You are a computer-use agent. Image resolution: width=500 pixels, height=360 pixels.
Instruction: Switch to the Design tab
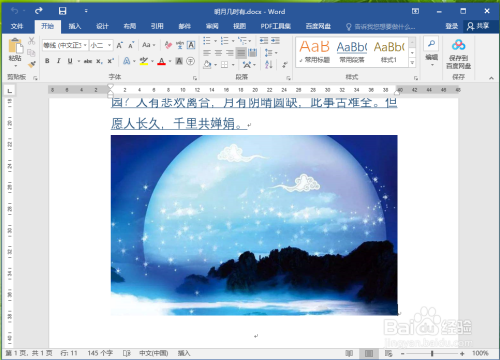point(102,26)
